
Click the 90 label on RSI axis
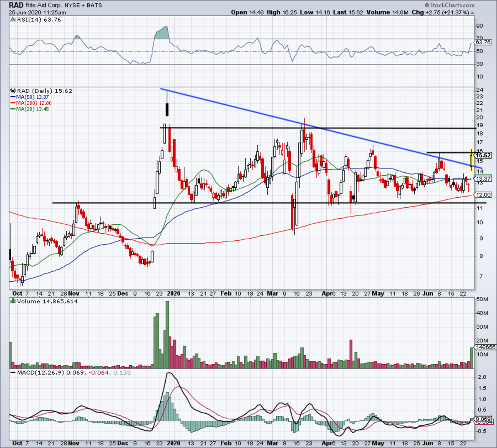[480, 26]
